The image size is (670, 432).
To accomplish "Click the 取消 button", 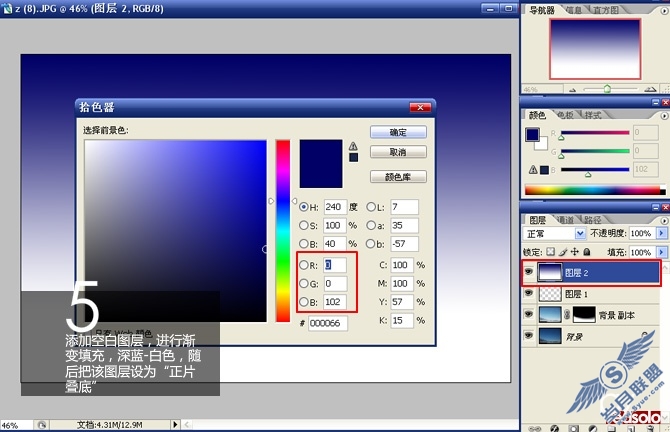I will [398, 152].
